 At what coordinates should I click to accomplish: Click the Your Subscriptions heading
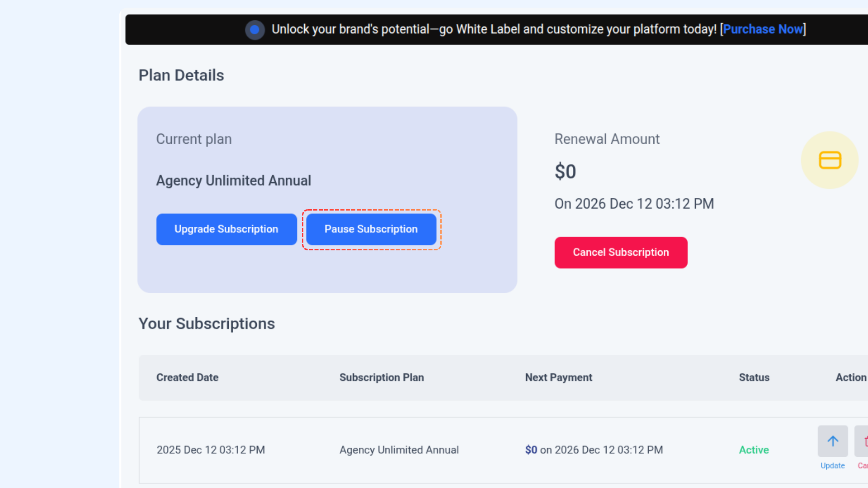207,324
